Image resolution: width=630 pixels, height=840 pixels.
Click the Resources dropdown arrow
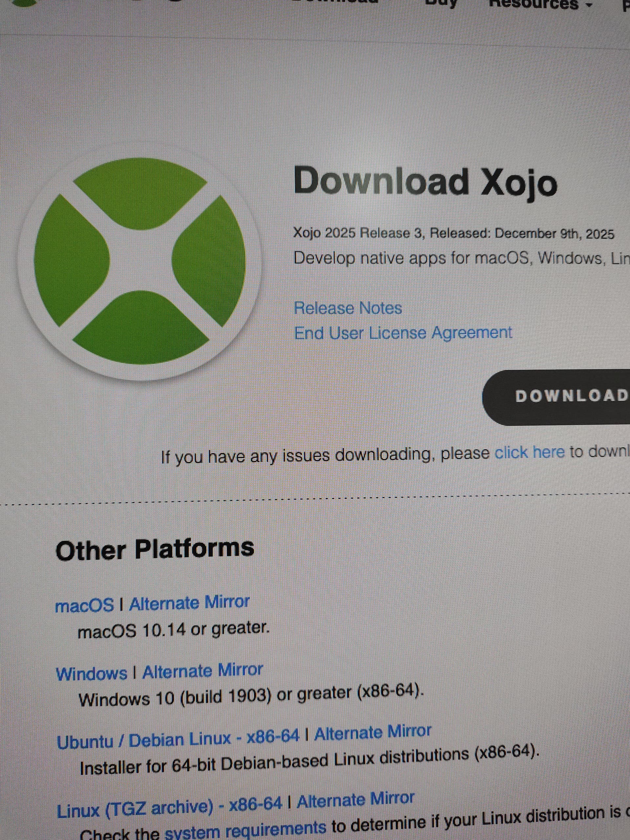coord(589,5)
